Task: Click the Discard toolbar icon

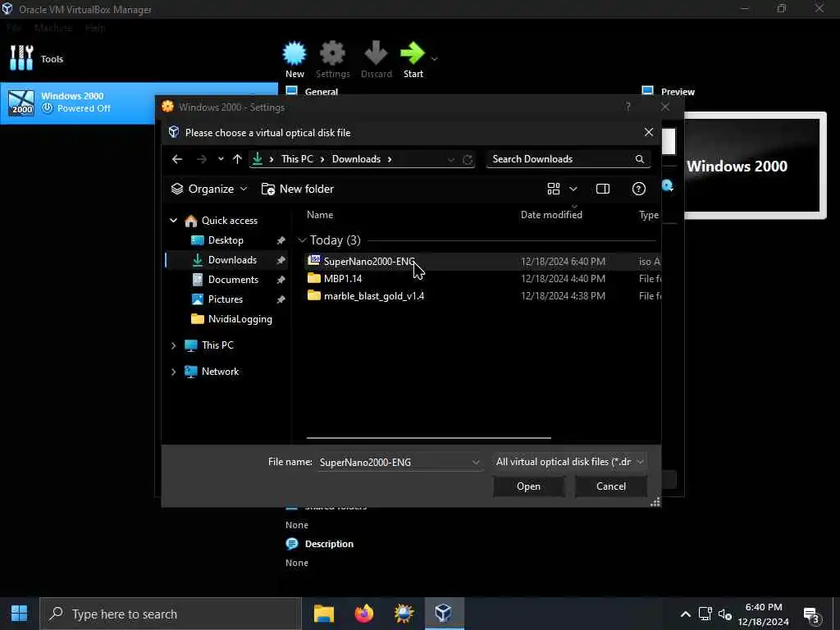Action: point(376,52)
